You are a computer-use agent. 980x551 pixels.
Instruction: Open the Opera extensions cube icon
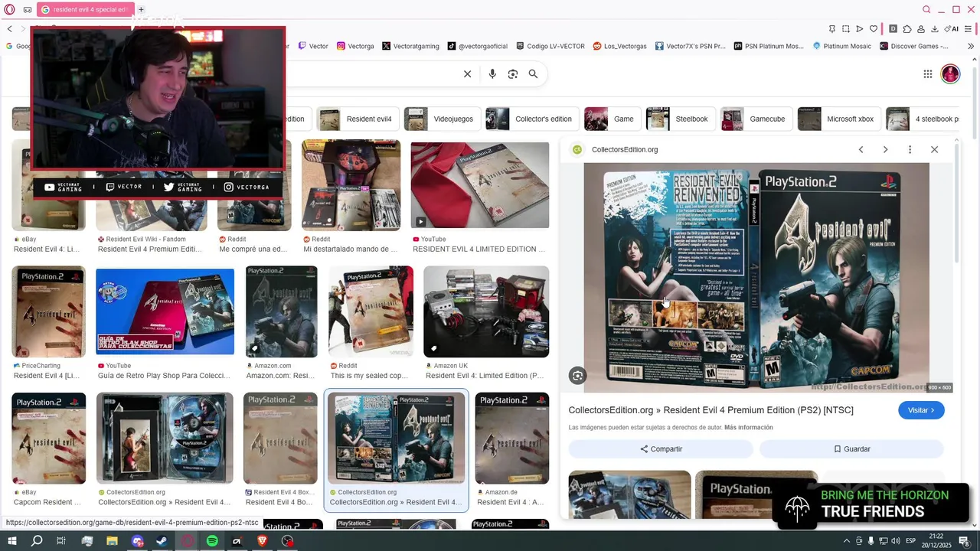click(907, 29)
